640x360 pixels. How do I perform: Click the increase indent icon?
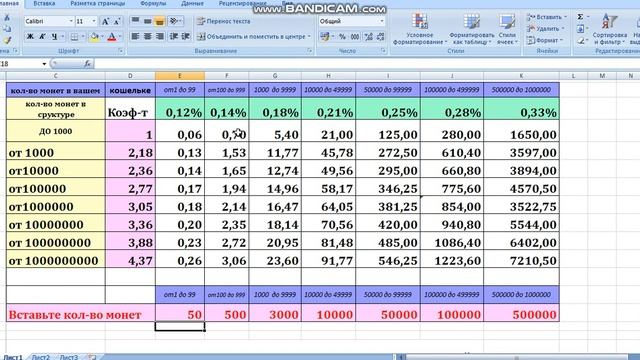point(186,37)
